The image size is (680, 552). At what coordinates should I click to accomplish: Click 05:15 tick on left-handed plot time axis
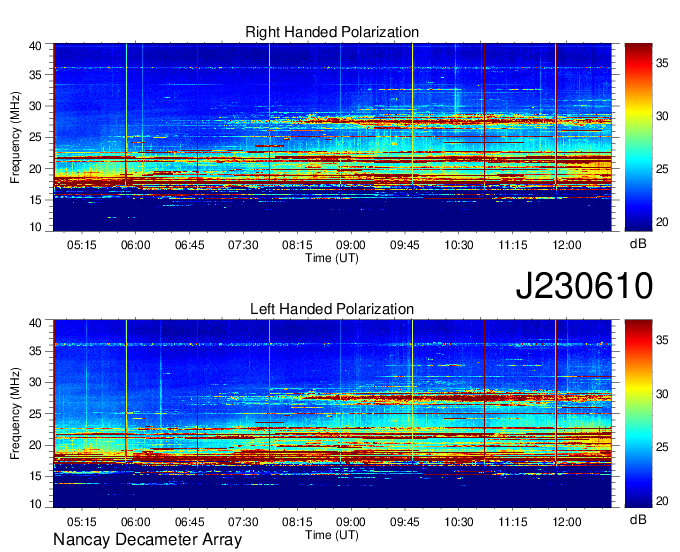pos(82,521)
